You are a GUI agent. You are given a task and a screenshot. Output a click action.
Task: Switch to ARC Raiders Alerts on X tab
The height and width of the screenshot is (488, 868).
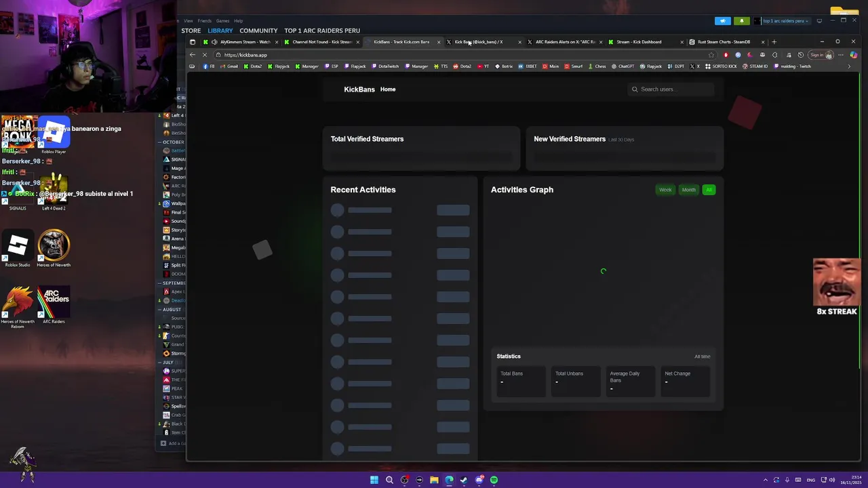click(x=565, y=42)
